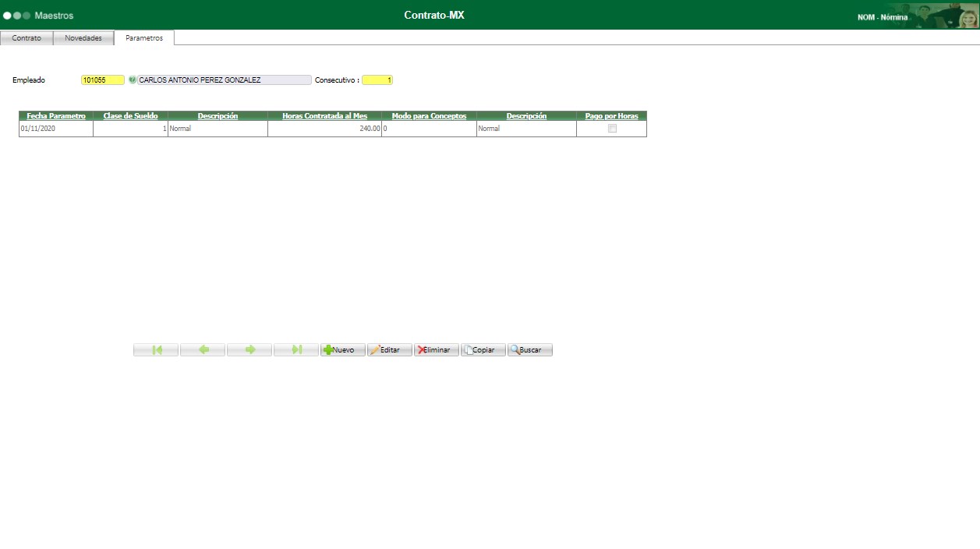The height and width of the screenshot is (549, 980).
Task: Sort by Clase de Sueldo column header
Action: pos(130,115)
